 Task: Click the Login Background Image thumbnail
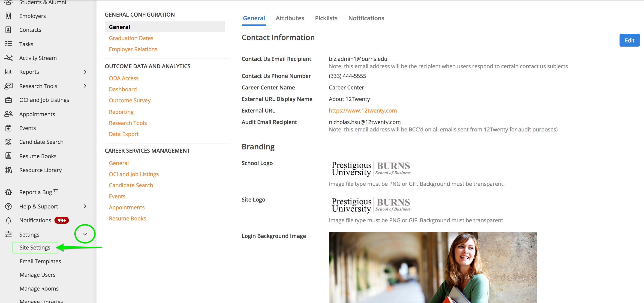(x=433, y=267)
